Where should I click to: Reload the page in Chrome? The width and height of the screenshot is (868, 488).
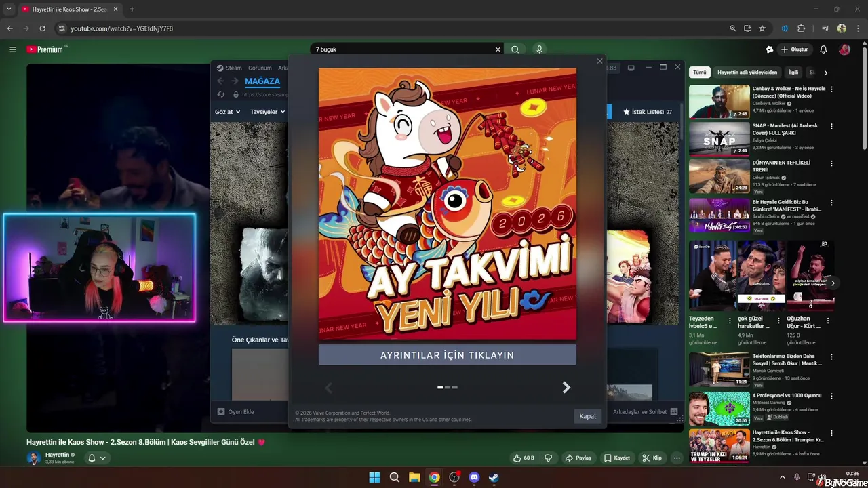(x=42, y=28)
